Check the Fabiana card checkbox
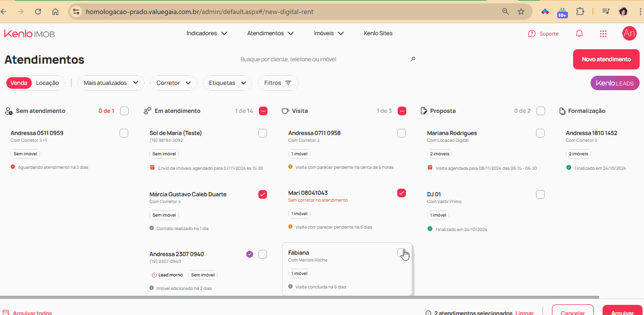644x315 pixels. coord(402,253)
